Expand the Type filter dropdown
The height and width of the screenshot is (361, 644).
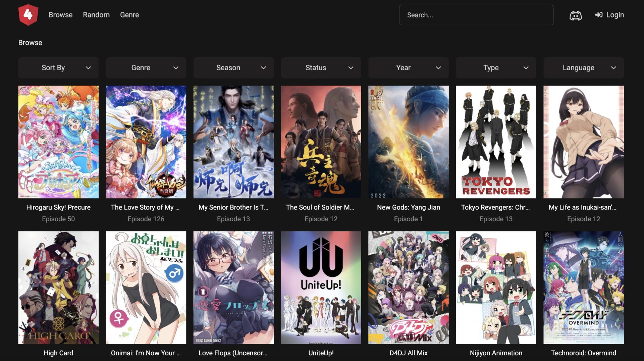coord(496,67)
